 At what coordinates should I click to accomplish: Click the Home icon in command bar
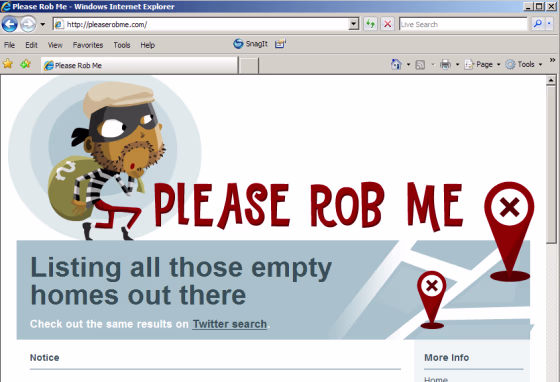[x=396, y=64]
